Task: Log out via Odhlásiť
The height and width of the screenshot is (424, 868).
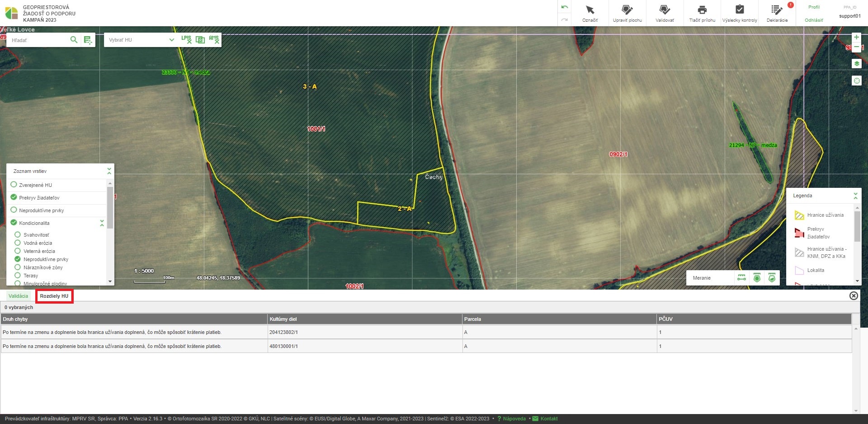Action: pyautogui.click(x=814, y=20)
